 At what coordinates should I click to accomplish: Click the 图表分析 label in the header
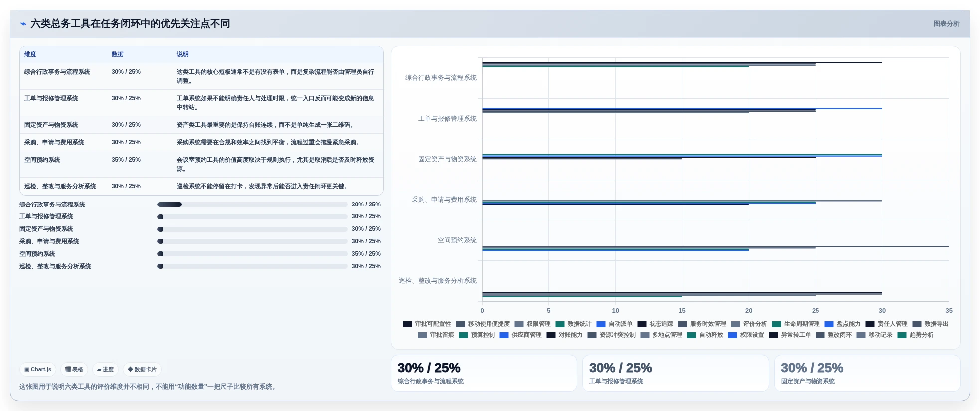(x=946, y=24)
